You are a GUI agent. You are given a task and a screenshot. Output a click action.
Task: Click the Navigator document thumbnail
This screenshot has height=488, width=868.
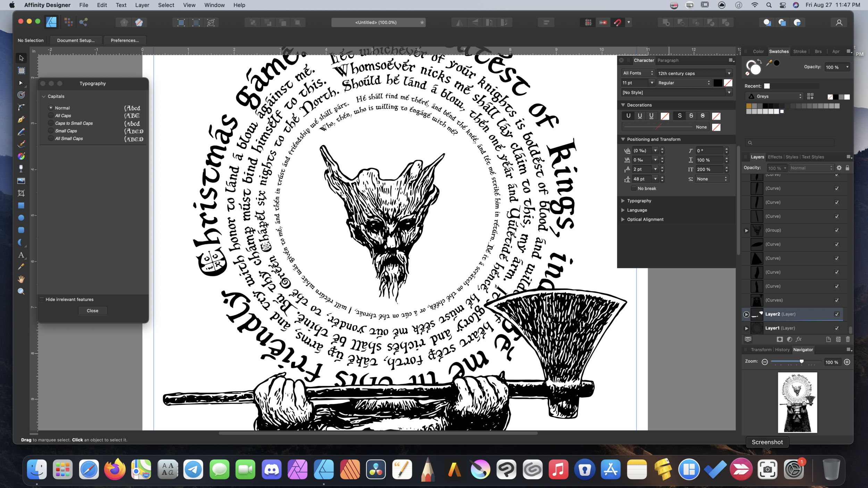pos(797,403)
